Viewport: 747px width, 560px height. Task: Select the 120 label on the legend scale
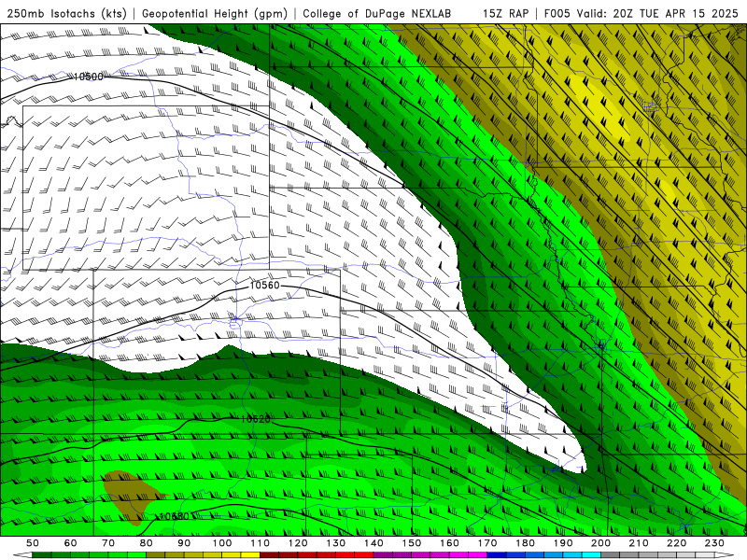pos(298,543)
